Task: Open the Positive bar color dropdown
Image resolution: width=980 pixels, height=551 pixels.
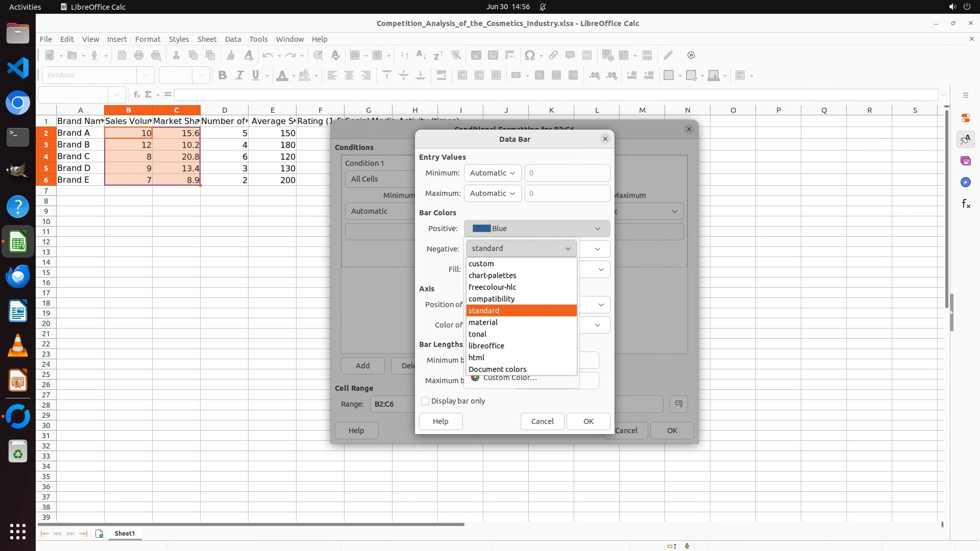Action: [x=536, y=229]
